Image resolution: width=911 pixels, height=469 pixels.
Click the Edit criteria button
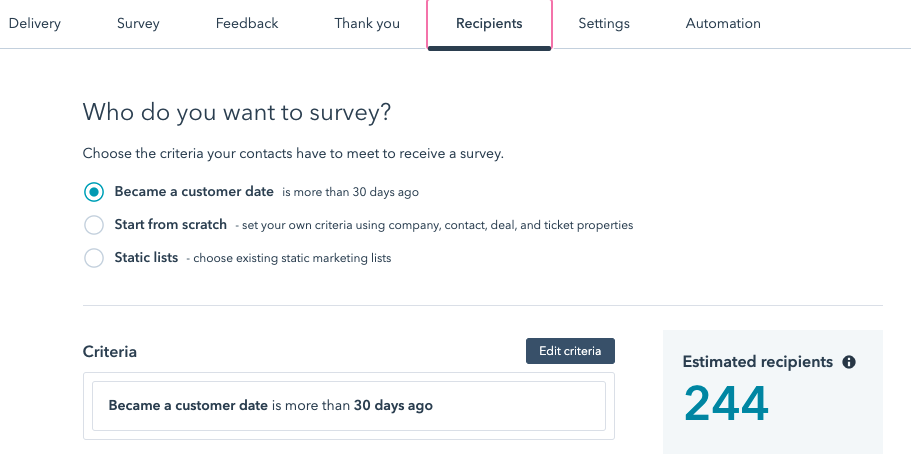[x=570, y=351]
